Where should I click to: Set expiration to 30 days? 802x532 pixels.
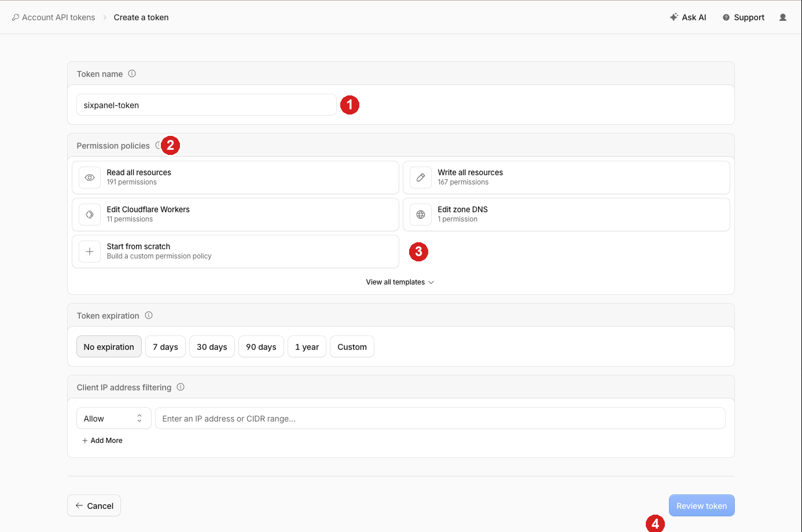click(212, 346)
